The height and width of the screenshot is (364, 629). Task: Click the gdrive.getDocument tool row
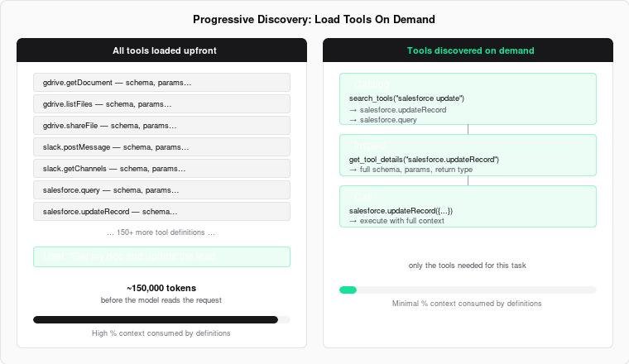[161, 82]
